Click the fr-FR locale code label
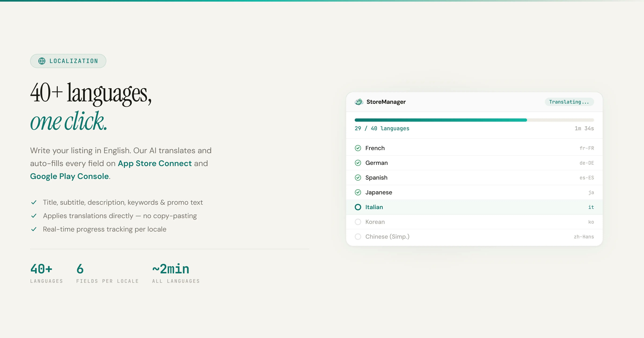This screenshot has width=644, height=338. [587, 148]
